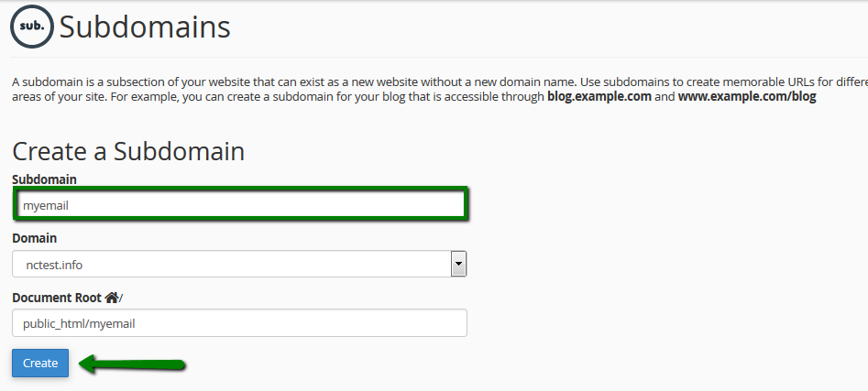Click the "Subdomain" field label
This screenshot has height=391, width=868.
pos(44,179)
